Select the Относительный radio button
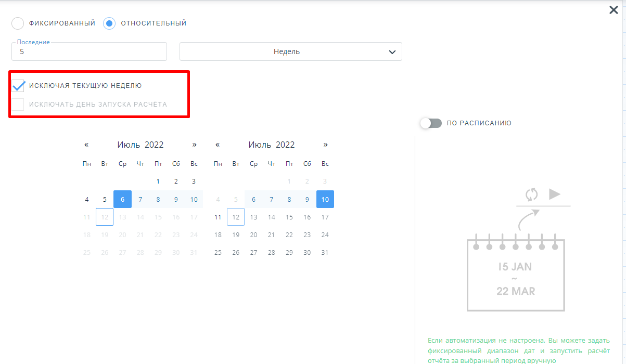626x364 pixels. [x=109, y=23]
